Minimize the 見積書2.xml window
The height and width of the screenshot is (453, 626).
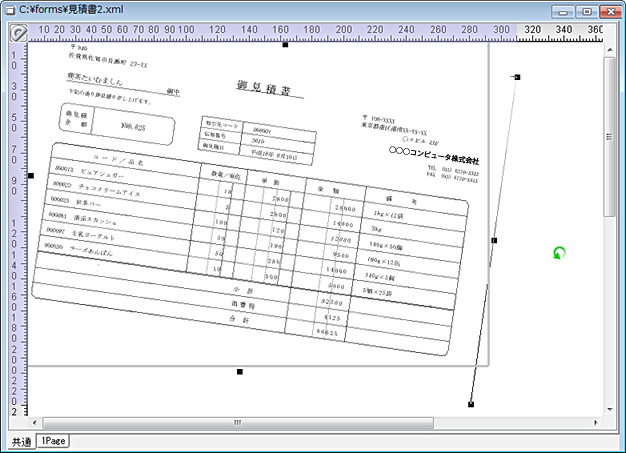pos(563,12)
